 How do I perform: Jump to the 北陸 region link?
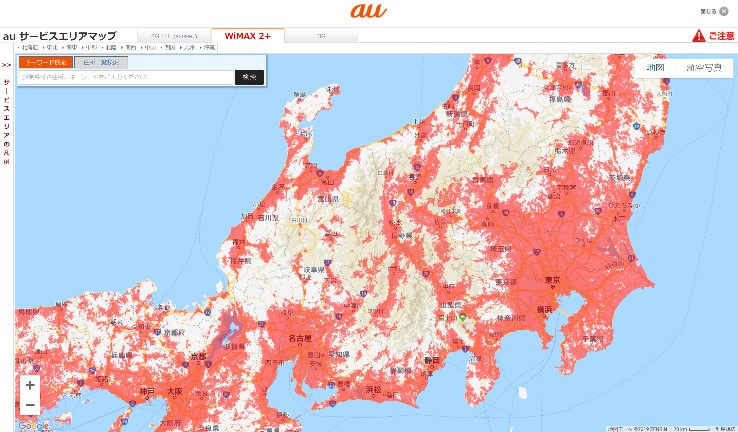point(110,48)
